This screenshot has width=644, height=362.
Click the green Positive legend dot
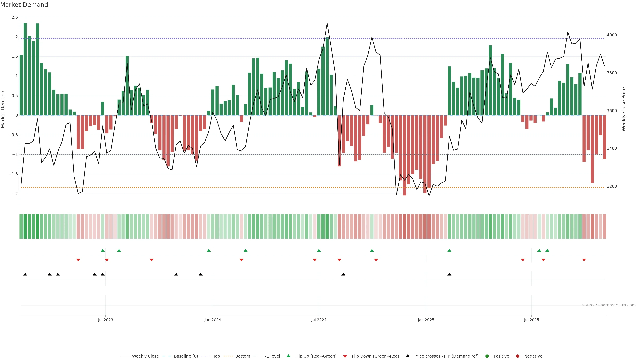(x=487, y=356)
